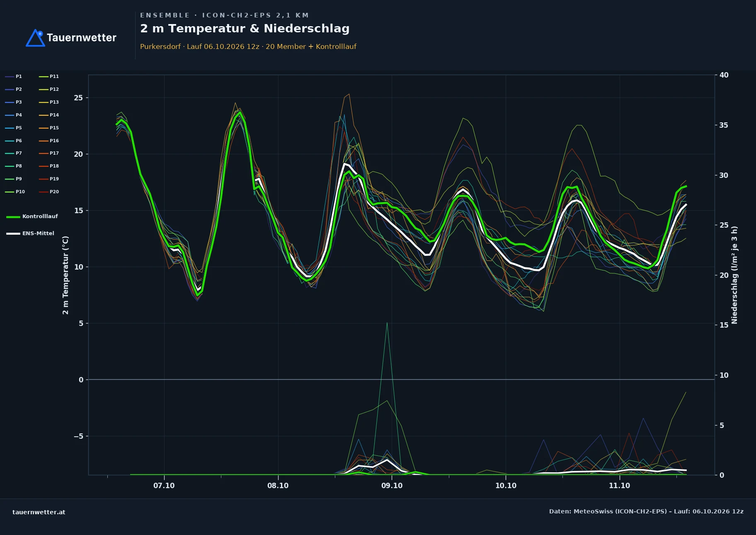Click the 'Niederschlag (l/m² je 3 h)' axis title
The width and height of the screenshot is (756, 535).
tap(734, 275)
